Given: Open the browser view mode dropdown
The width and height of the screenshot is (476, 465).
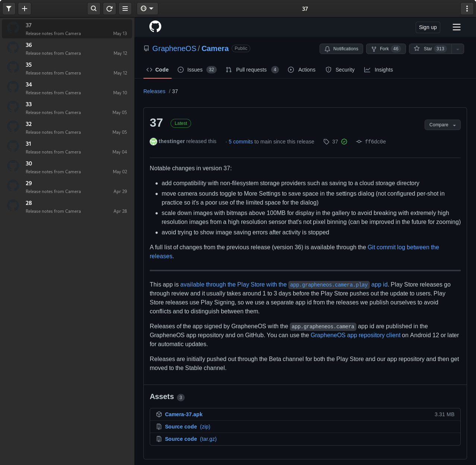Looking at the screenshot, I should (x=147, y=9).
